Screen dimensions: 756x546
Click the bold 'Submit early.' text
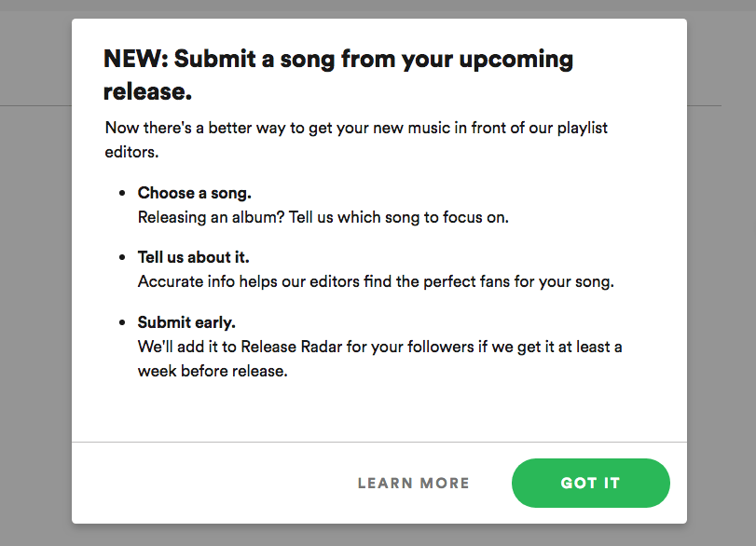[186, 322]
